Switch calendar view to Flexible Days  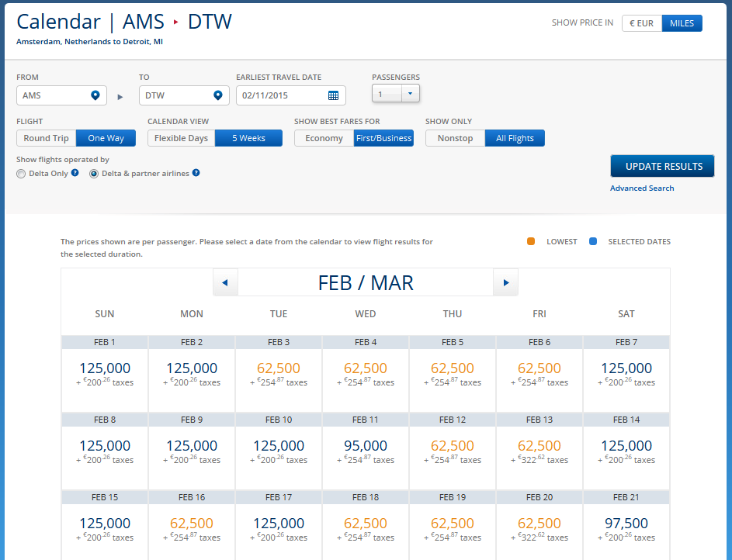180,137
